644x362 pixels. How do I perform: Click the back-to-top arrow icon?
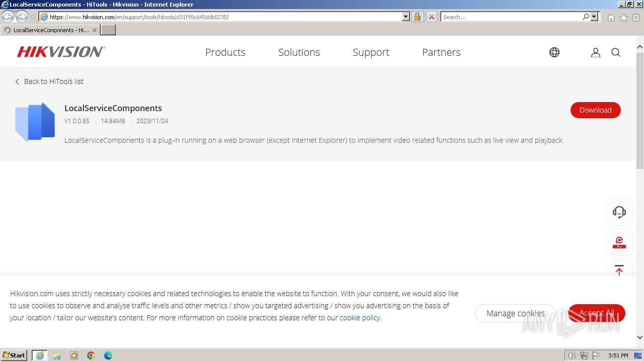point(619,270)
